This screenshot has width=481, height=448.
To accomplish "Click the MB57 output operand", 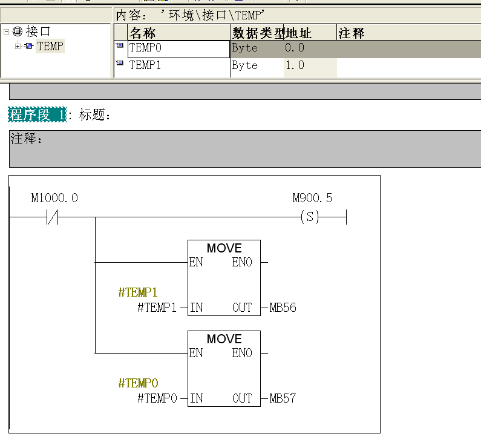I will click(283, 398).
